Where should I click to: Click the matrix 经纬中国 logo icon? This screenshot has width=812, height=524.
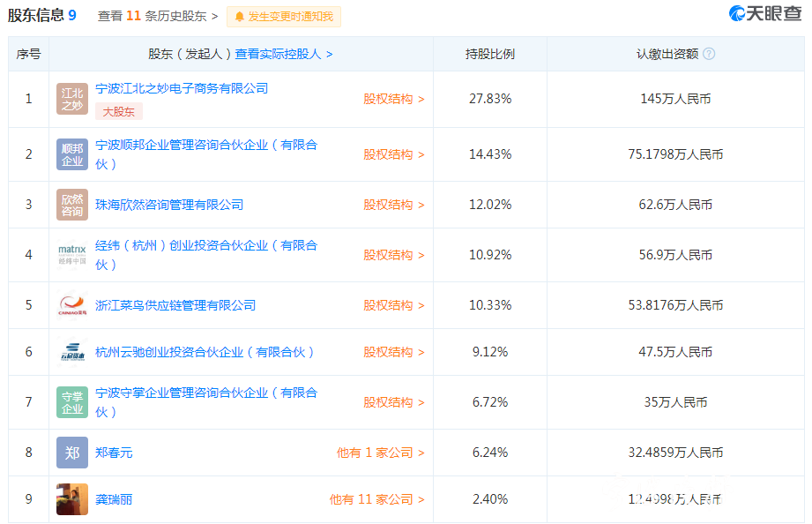pos(72,255)
